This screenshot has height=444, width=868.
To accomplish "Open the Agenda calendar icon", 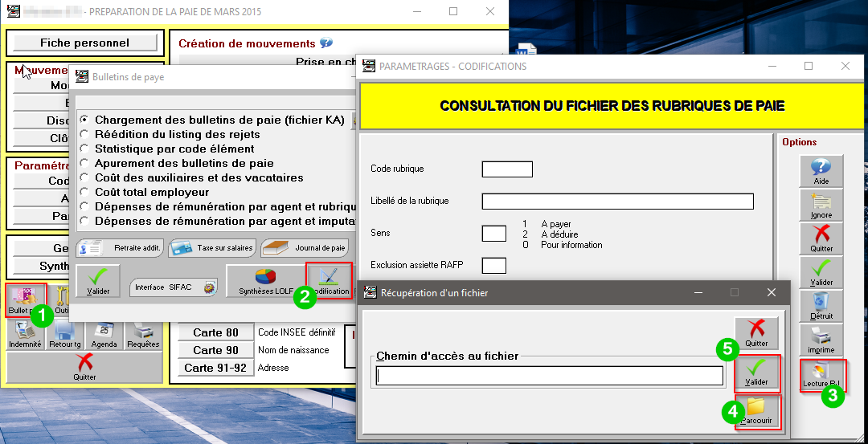I will tap(104, 334).
